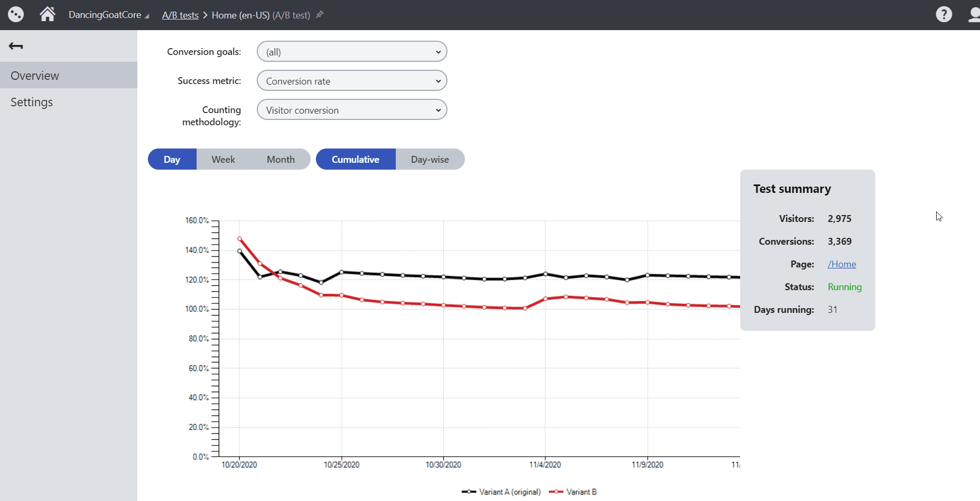Select the Overview sidebar item
Viewport: 980px width, 501px height.
[35, 76]
